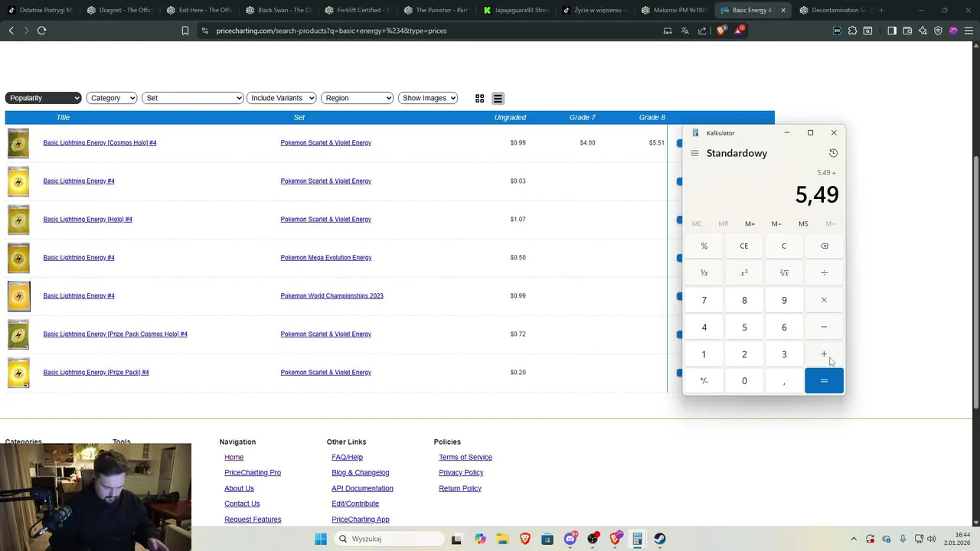Image resolution: width=980 pixels, height=551 pixels.
Task: Open the Brave Shields lion icon
Action: coord(720,31)
